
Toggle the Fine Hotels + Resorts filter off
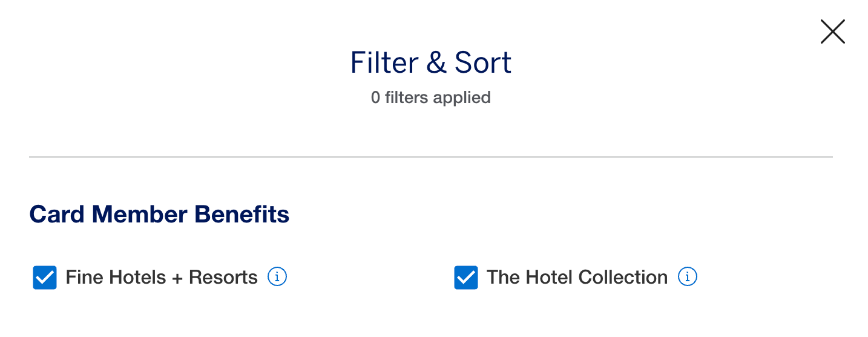45,278
